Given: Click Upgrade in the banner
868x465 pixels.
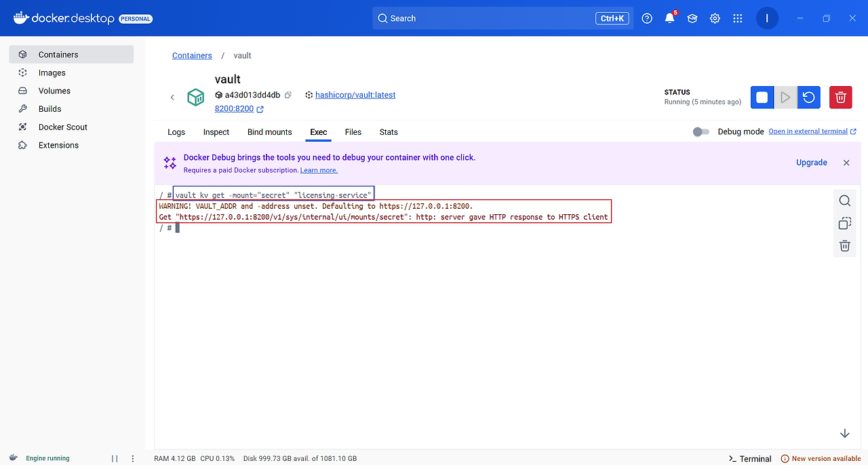Looking at the screenshot, I should [812, 163].
